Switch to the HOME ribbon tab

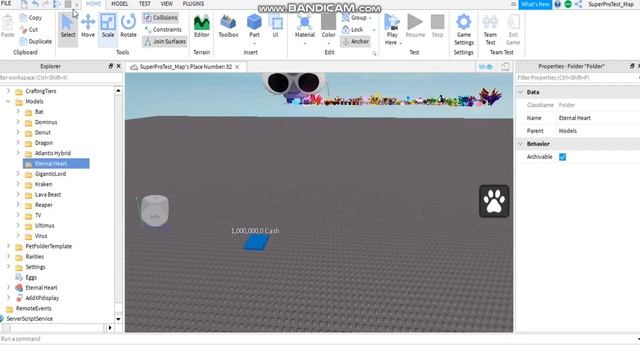click(93, 4)
